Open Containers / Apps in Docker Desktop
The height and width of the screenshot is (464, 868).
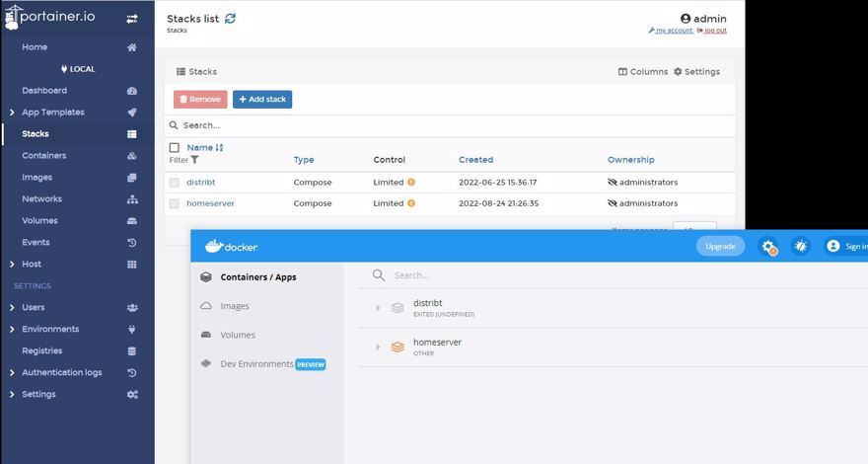point(258,277)
